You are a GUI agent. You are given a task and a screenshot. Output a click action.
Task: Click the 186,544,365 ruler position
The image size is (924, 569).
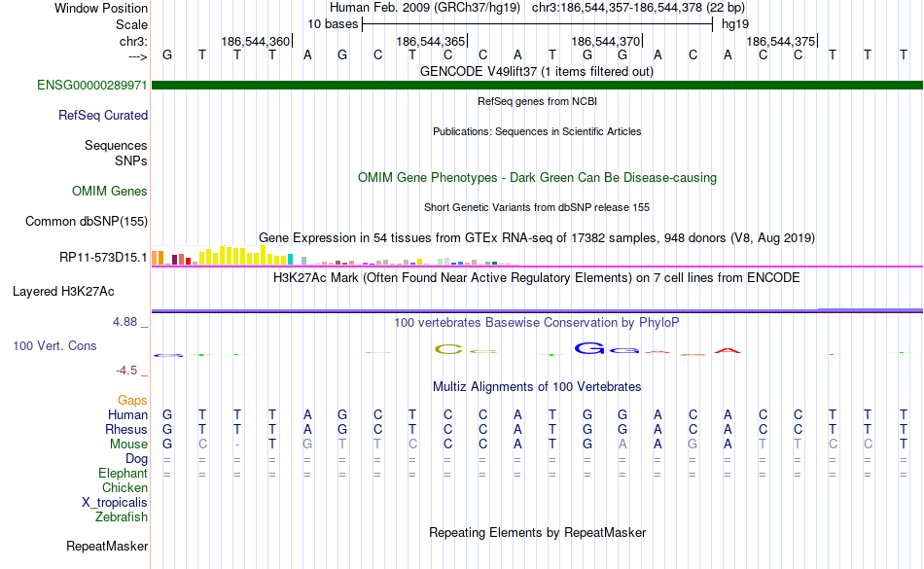(431, 41)
